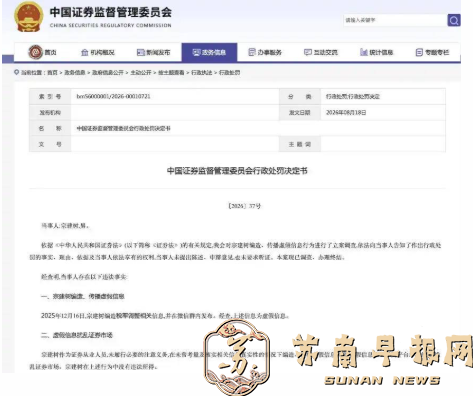Follow the 行政处罚 breadcrumb link

229,72
